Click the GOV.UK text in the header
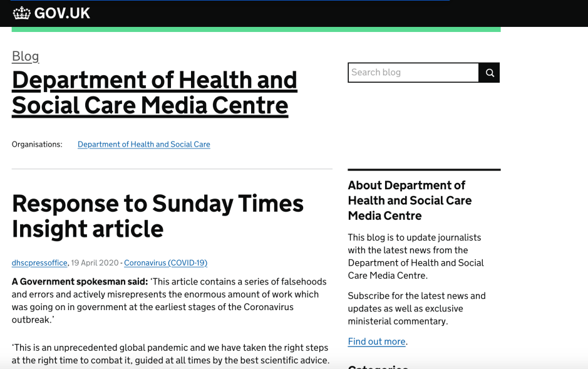Screen dimensions: 588x369 click(62, 13)
